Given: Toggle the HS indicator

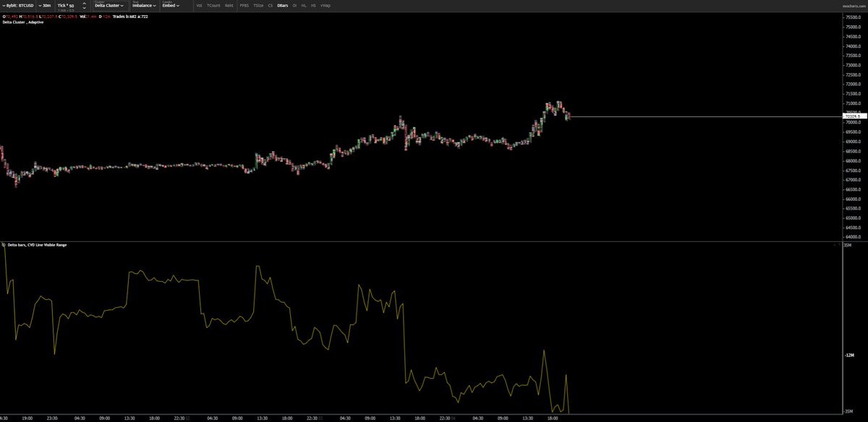Looking at the screenshot, I should point(313,5).
